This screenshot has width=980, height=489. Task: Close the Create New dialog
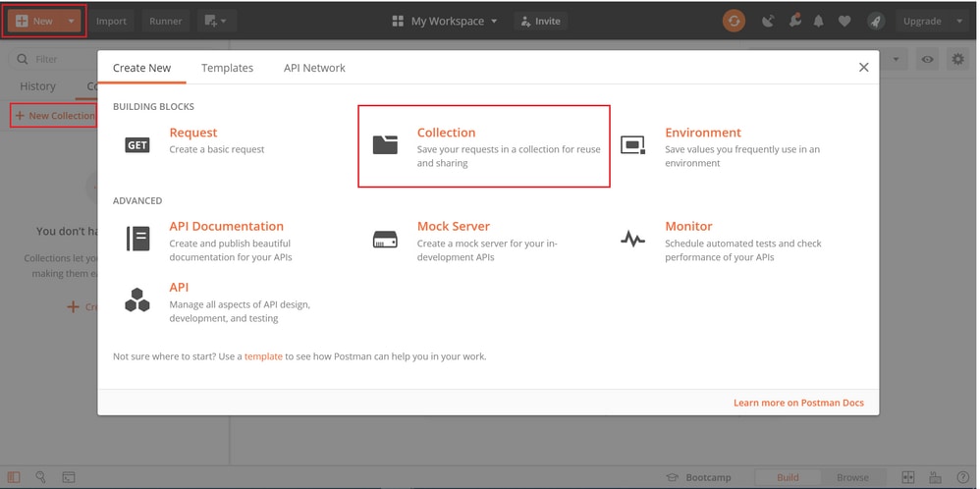tap(864, 67)
